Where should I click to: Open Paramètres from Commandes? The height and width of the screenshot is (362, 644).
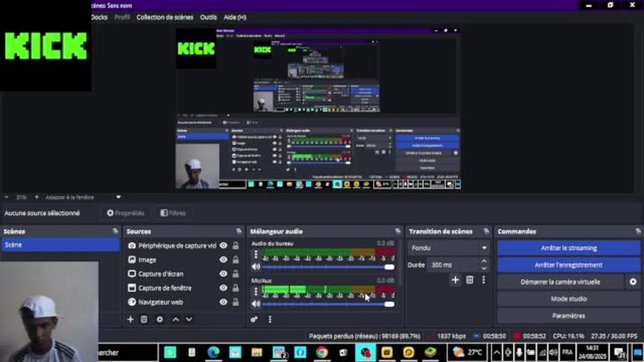pyautogui.click(x=569, y=316)
